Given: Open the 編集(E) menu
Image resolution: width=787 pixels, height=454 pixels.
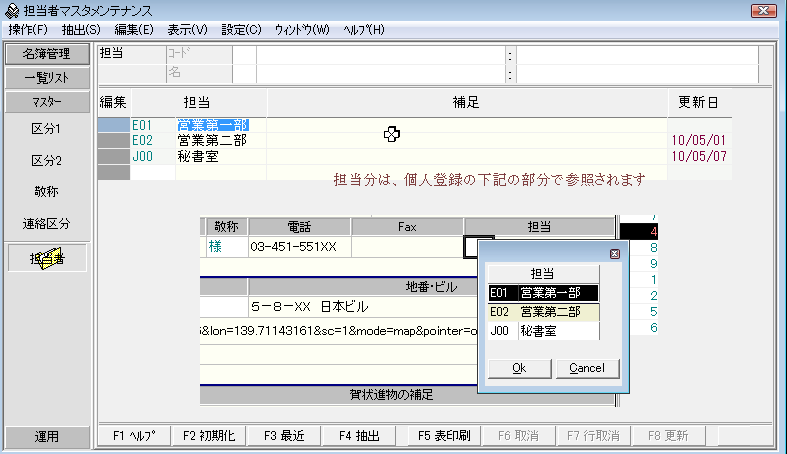Looking at the screenshot, I should point(134,30).
